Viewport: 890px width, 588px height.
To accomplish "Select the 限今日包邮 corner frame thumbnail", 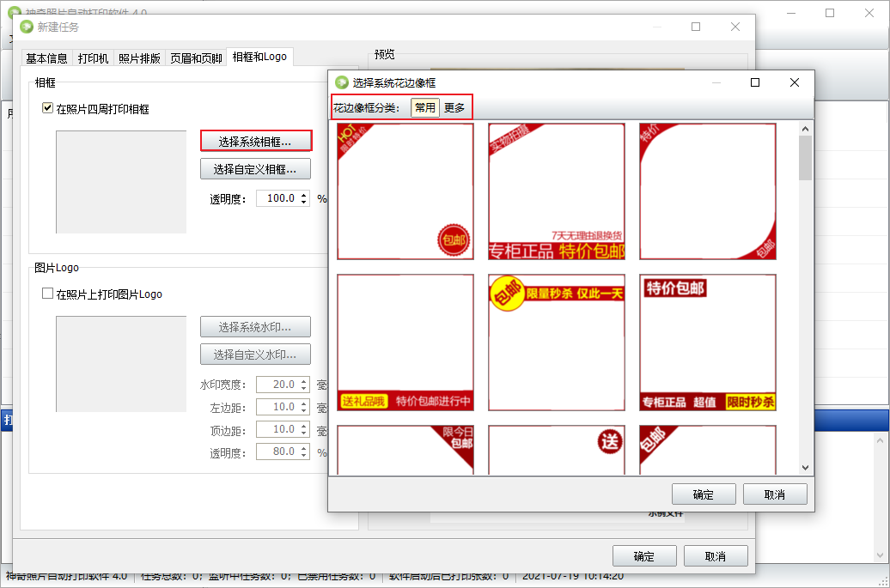I will pyautogui.click(x=405, y=450).
